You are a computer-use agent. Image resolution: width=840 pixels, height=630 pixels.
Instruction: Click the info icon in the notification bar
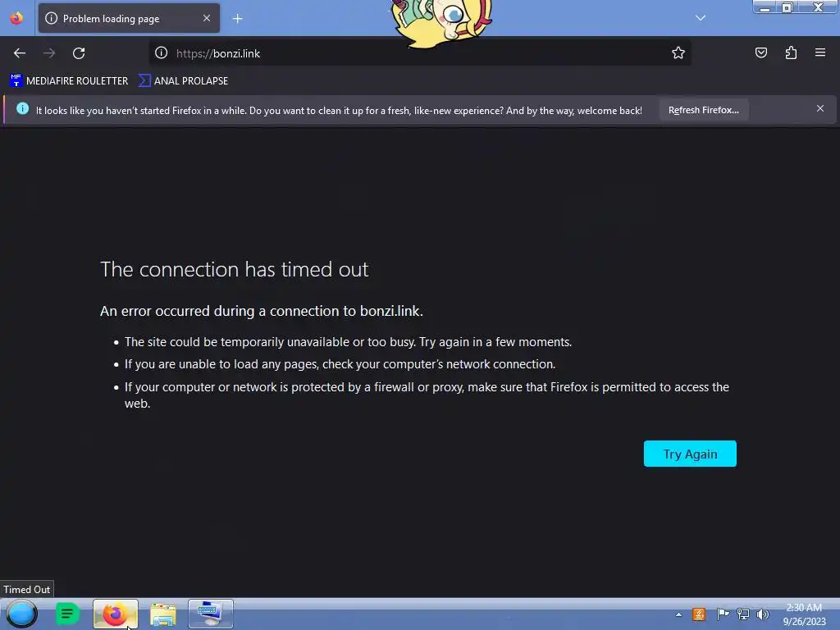point(22,109)
